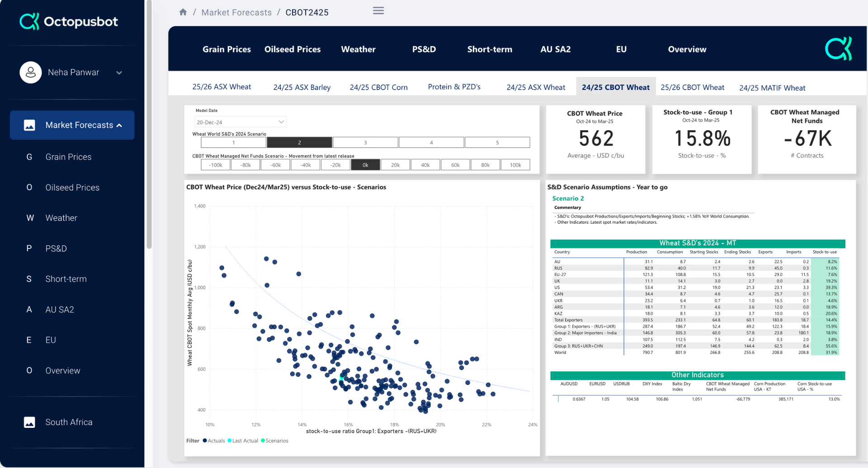868x468 pixels.
Task: Select the 0k net funds scenario
Action: tap(365, 165)
